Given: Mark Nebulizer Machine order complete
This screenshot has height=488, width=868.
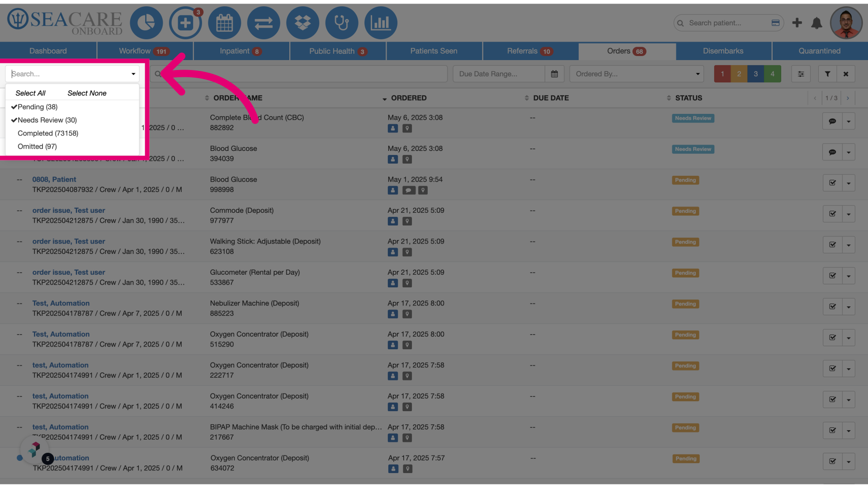Looking at the screenshot, I should click(832, 307).
